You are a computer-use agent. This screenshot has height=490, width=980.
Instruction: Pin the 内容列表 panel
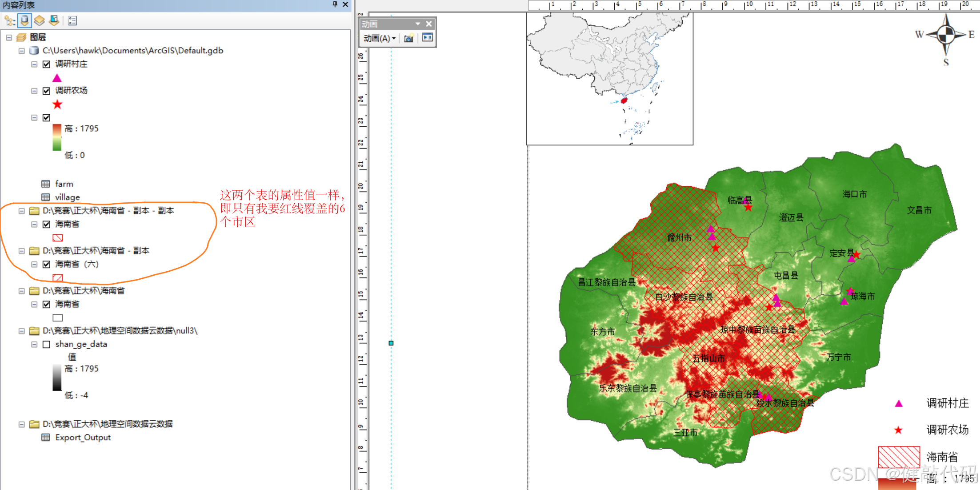pyautogui.click(x=335, y=4)
